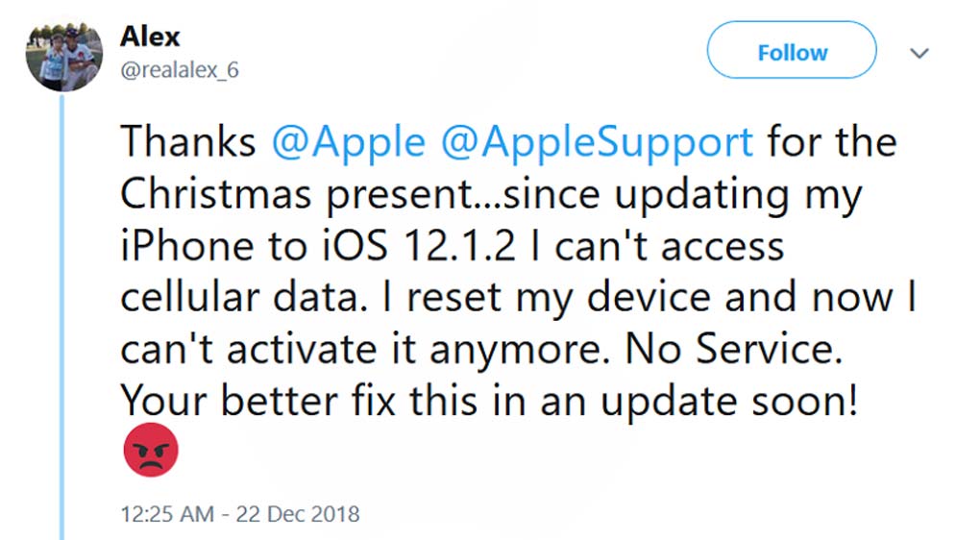Click the display name Alex

tap(149, 37)
